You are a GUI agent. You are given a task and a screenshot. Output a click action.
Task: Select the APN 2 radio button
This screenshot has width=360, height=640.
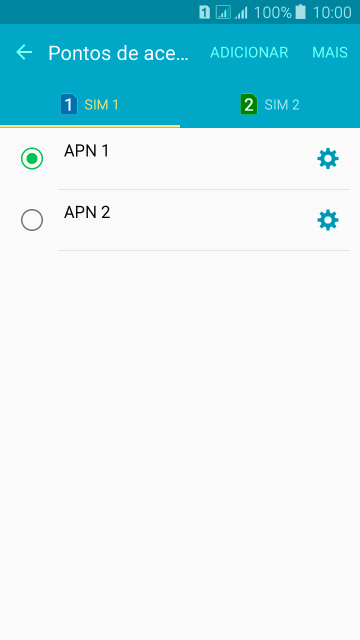coord(32,220)
